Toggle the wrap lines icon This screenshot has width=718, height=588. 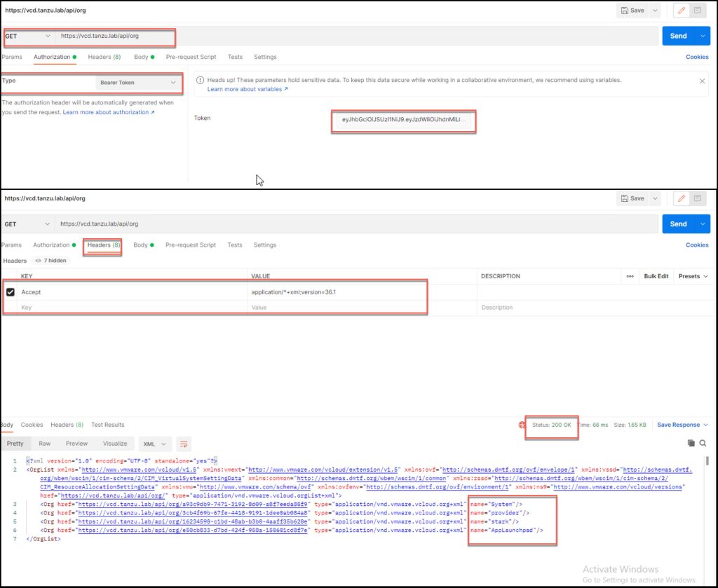pyautogui.click(x=184, y=444)
